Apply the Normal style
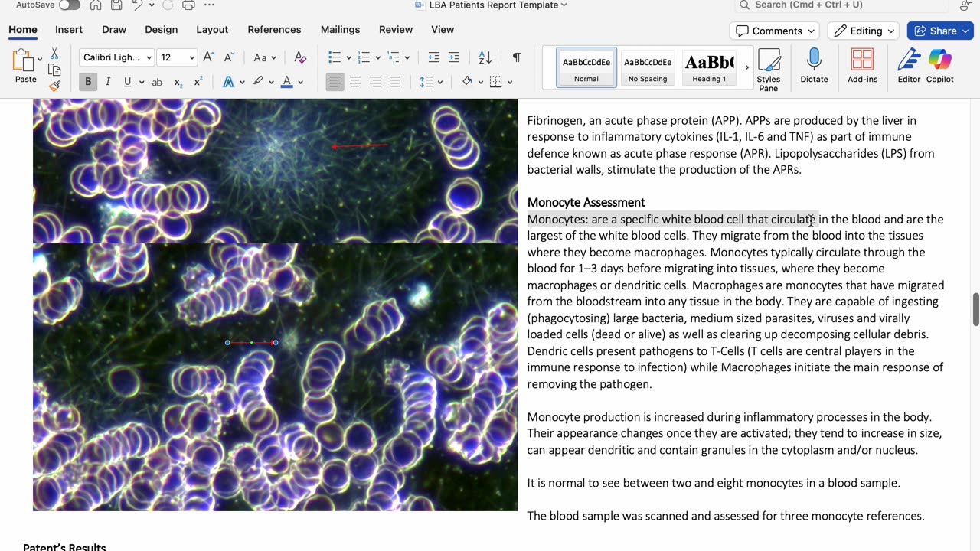The width and height of the screenshot is (980, 551). pos(586,67)
